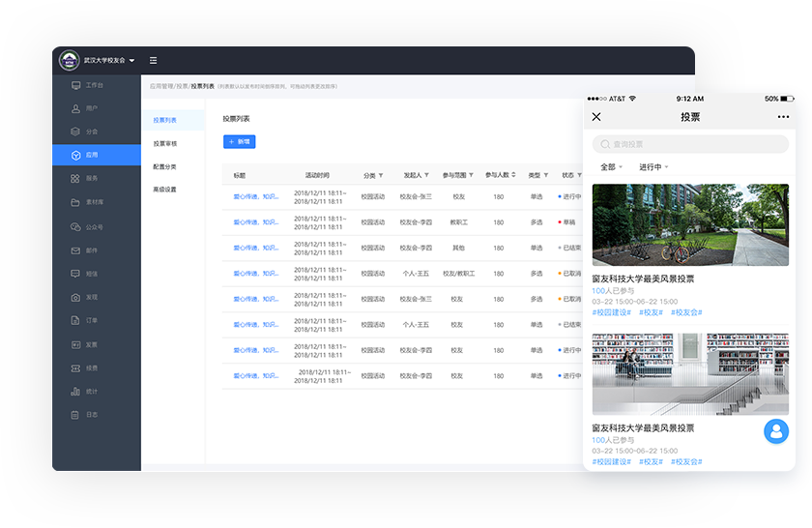The image size is (812, 528).
Task: Click the blue 新增 add button
Action: pyautogui.click(x=239, y=141)
